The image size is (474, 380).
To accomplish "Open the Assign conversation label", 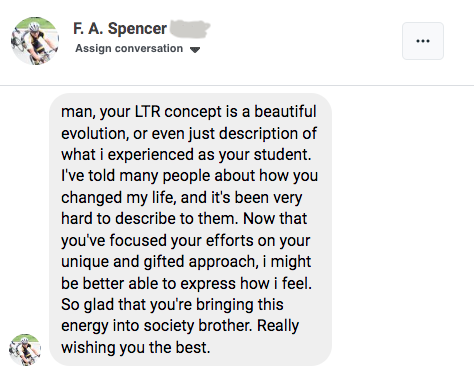I will [x=129, y=48].
